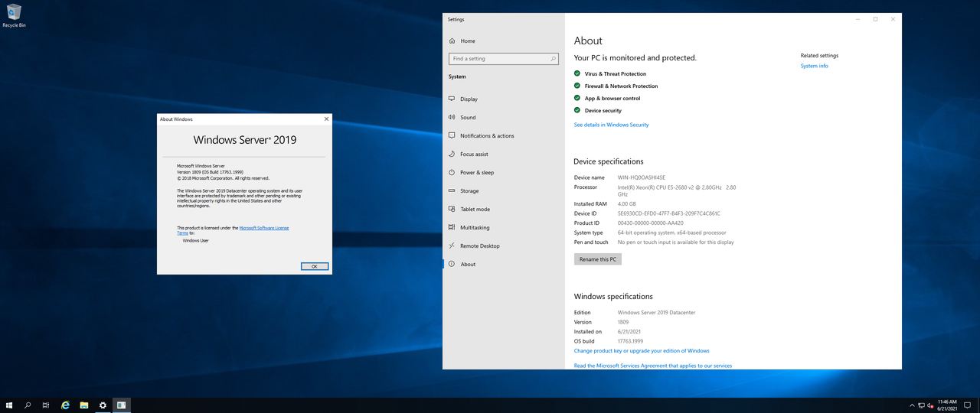Click the Home icon in Settings sidebar
The width and height of the screenshot is (980, 413).
pyautogui.click(x=452, y=41)
